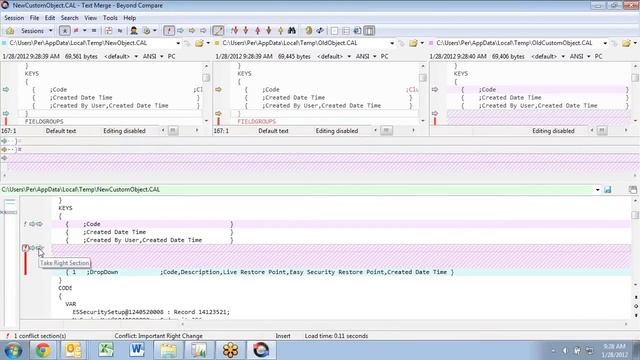Click the single-pane layout icon
Viewport: 640px width, 360px height.
[x=334, y=31]
